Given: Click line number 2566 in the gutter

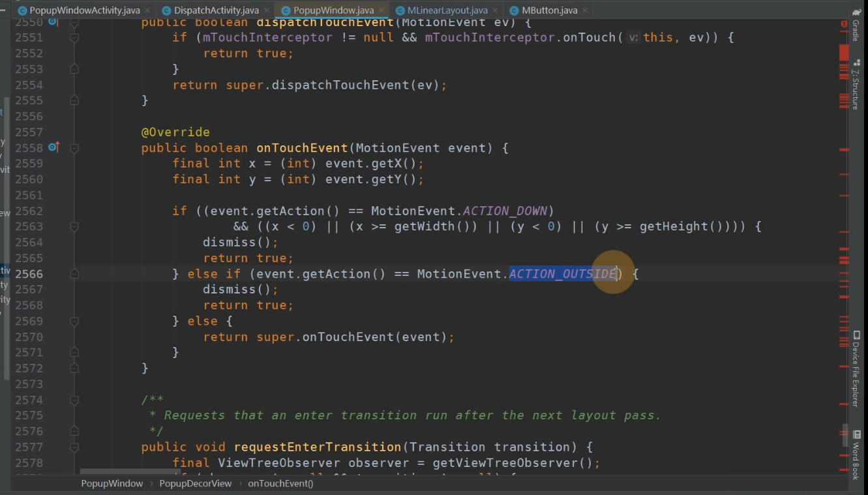Looking at the screenshot, I should pos(29,274).
